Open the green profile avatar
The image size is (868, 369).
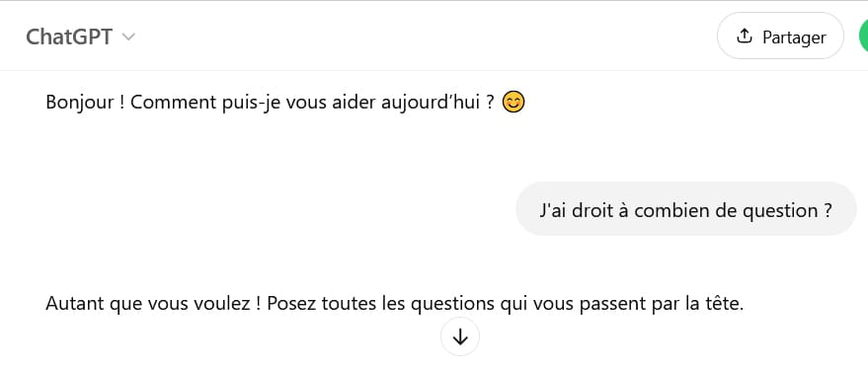pos(864,36)
